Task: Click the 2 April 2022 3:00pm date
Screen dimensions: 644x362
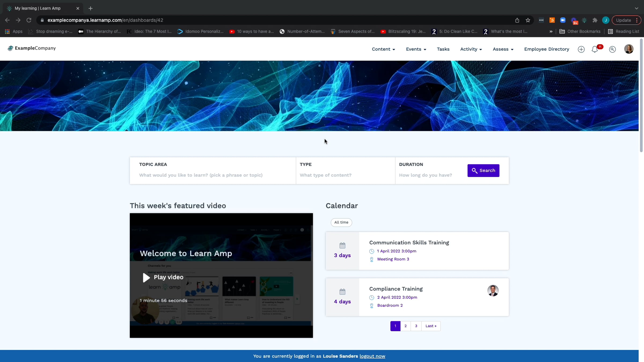Action: 397,297
